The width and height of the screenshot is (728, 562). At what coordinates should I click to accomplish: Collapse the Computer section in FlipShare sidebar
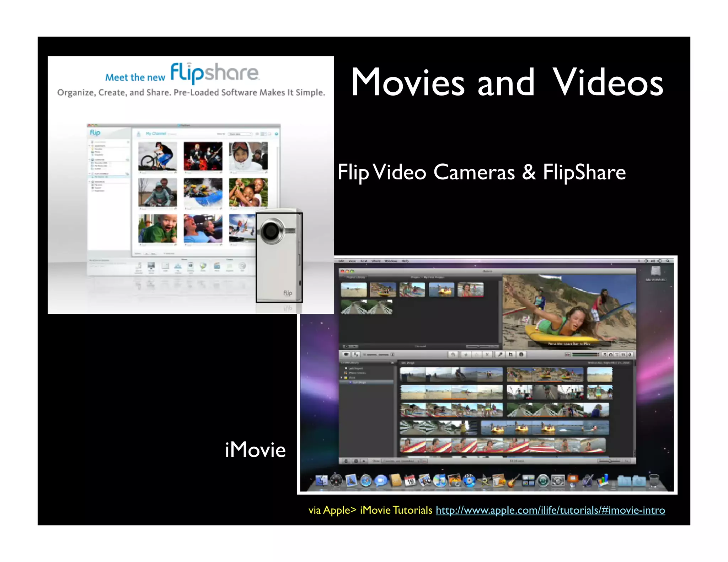coord(90,160)
